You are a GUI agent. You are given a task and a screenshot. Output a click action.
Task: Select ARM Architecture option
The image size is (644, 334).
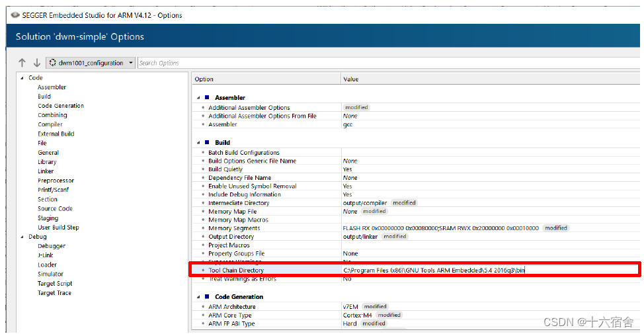[231, 307]
